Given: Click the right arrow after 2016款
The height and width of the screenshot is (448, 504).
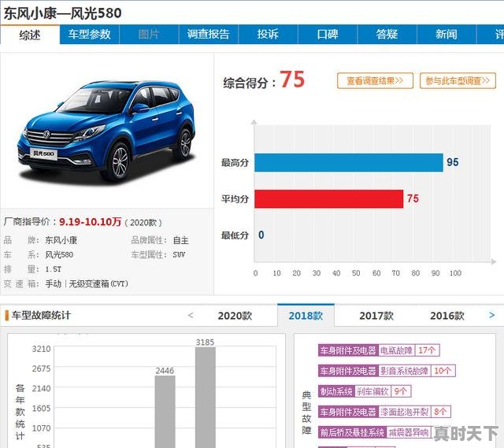Looking at the screenshot, I should [491, 315].
